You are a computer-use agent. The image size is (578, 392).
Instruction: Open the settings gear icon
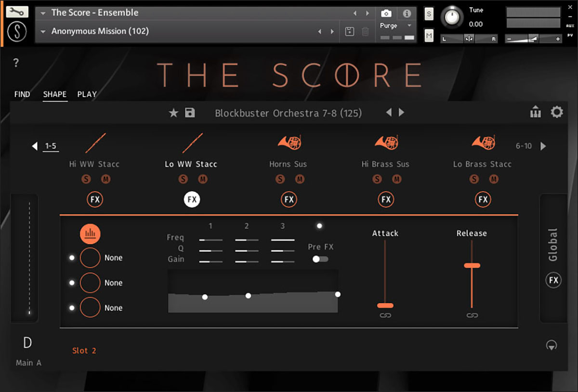coord(557,113)
